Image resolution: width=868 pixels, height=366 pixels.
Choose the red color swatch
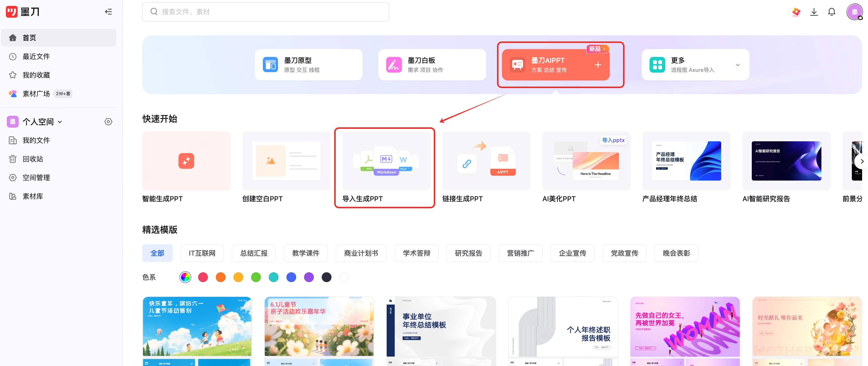coord(203,277)
